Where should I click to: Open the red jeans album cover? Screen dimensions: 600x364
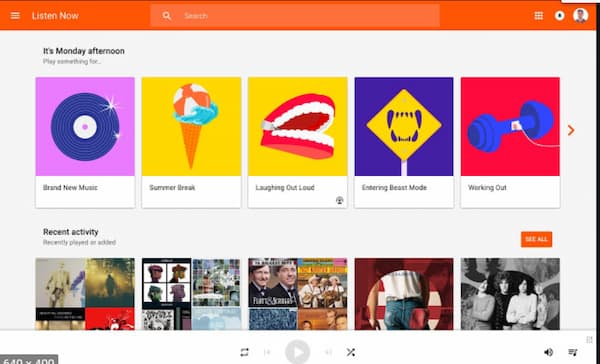tap(404, 294)
